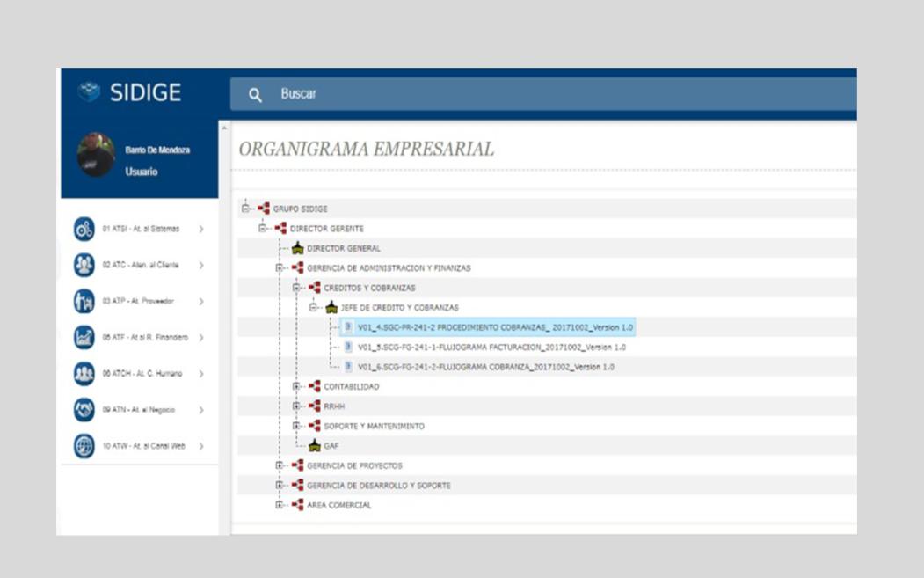Click CONTABILIDAD org-chart icon
Image resolution: width=924 pixels, height=578 pixels.
click(315, 386)
